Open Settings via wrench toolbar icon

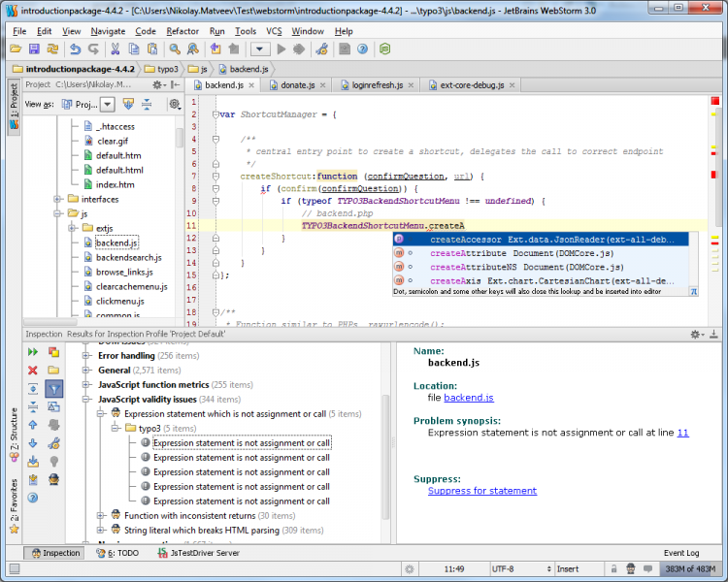(321, 48)
